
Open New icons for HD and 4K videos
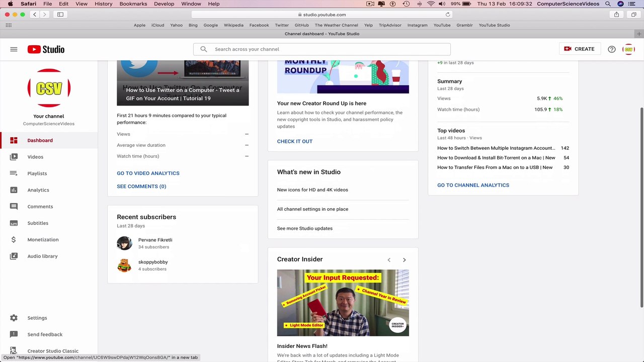click(x=312, y=190)
